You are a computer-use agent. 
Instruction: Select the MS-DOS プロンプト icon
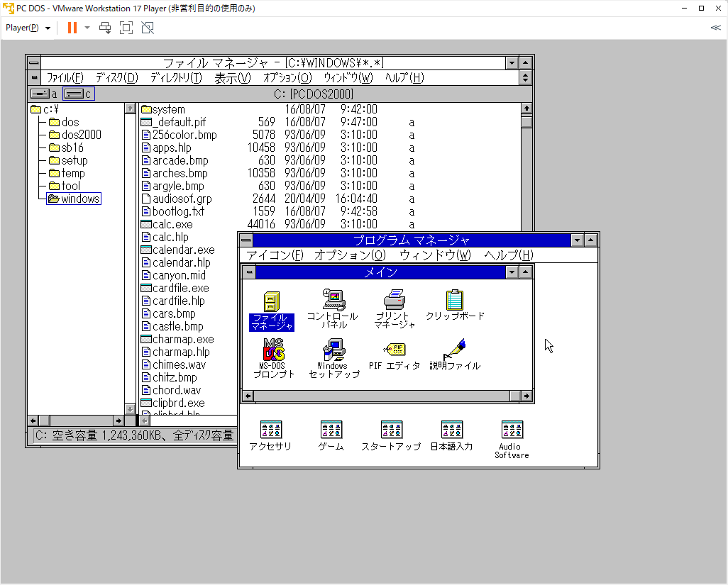tap(273, 359)
